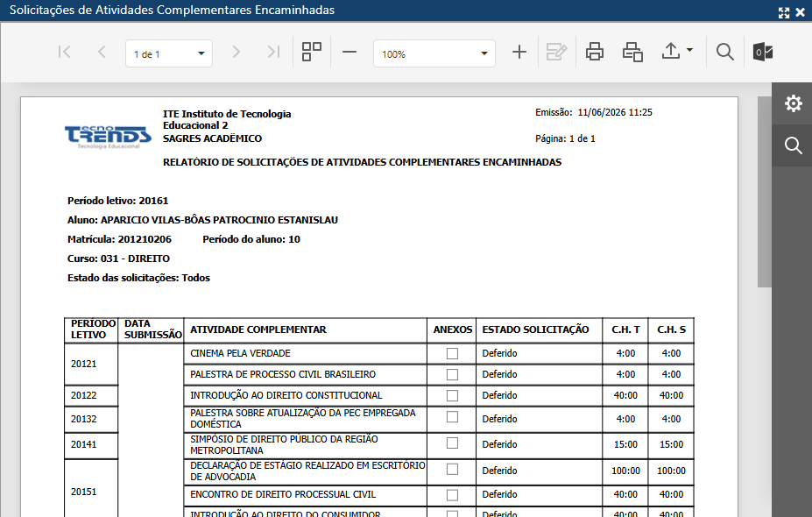Click the report title RELATÓRIO DE SOLICITAÇÕES
The image size is (812, 517).
(x=362, y=162)
